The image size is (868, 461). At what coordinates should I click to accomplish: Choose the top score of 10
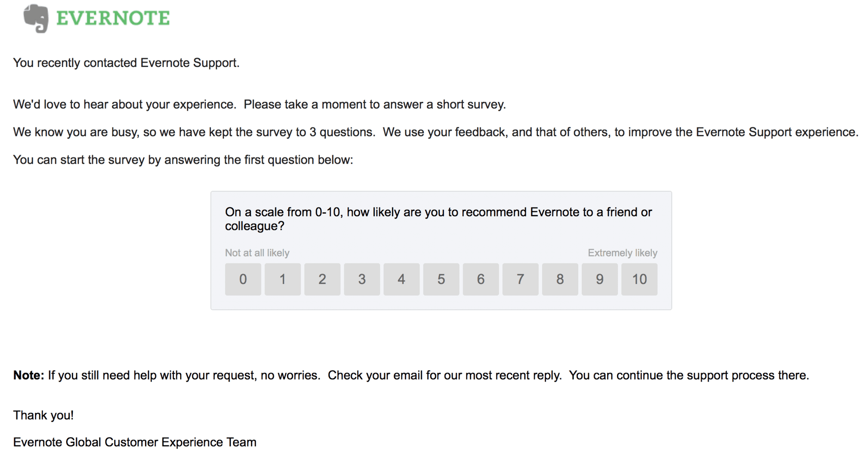[639, 279]
